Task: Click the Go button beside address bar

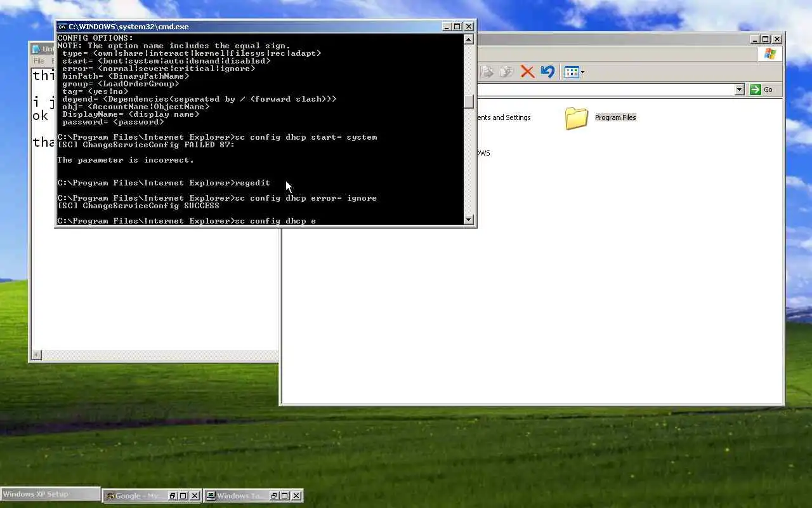Action: point(763,90)
